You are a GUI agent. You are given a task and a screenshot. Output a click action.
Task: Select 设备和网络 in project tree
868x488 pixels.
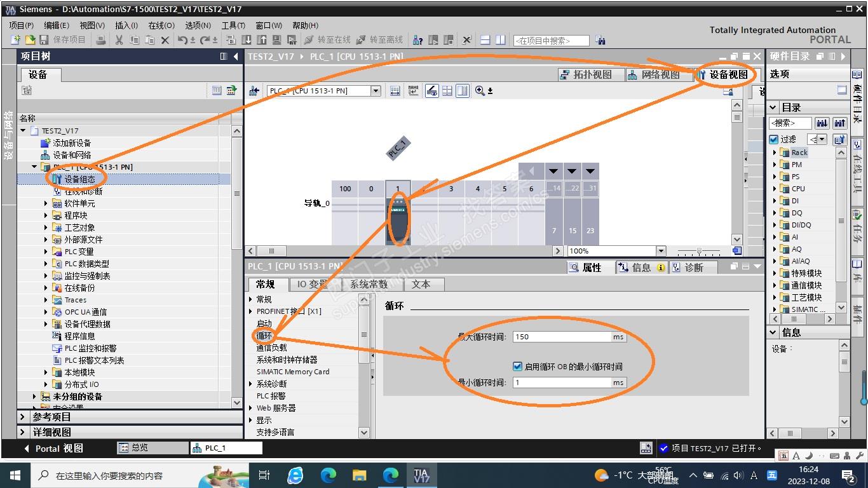(x=72, y=155)
